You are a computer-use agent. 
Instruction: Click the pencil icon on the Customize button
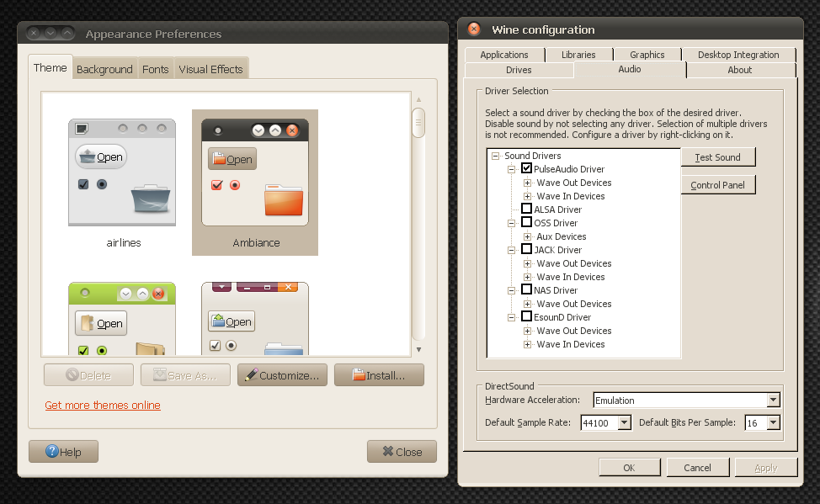tap(250, 374)
